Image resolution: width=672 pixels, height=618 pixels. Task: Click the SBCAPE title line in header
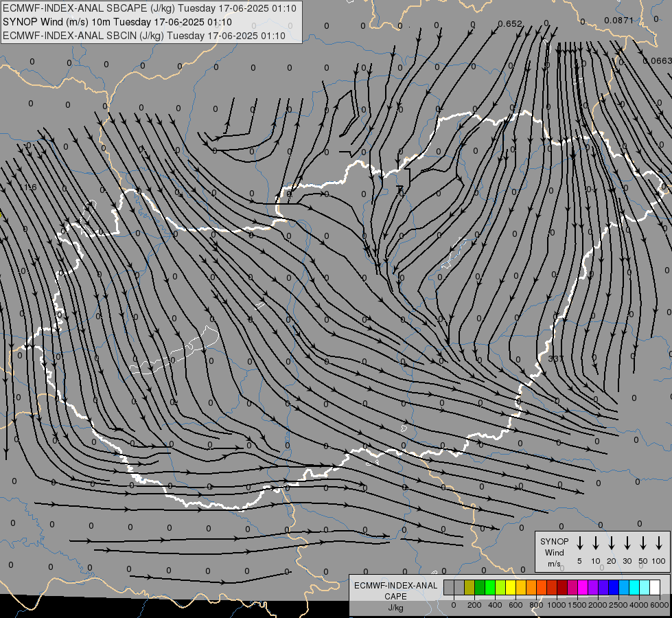pos(150,8)
